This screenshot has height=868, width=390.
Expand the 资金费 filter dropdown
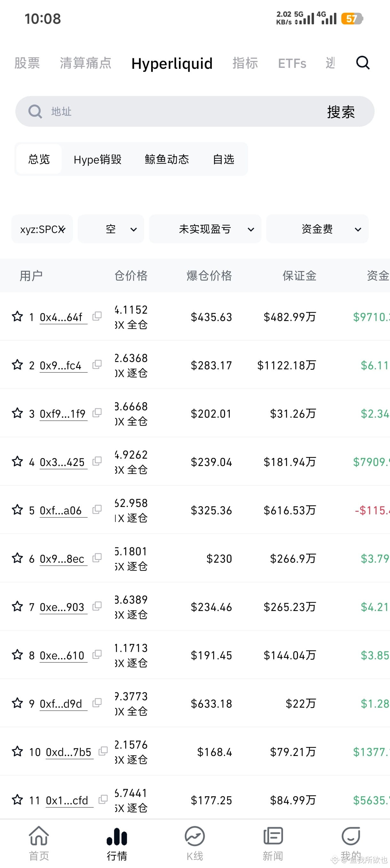pos(317,229)
